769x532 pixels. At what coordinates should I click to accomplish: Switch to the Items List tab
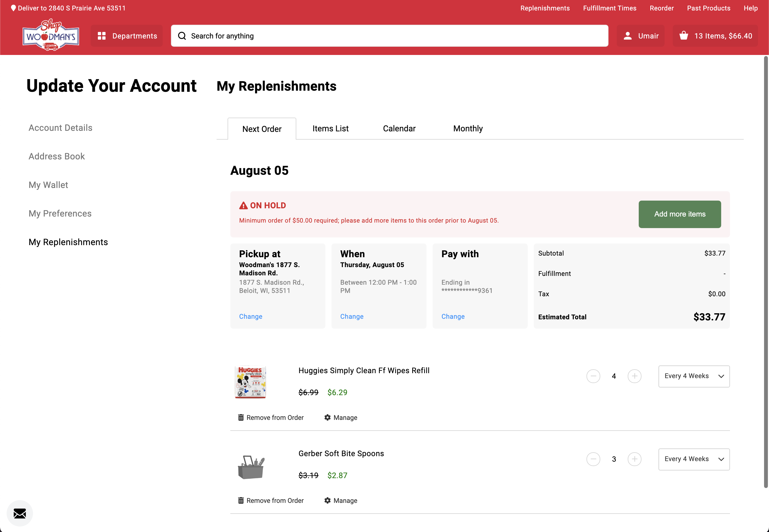coord(330,128)
